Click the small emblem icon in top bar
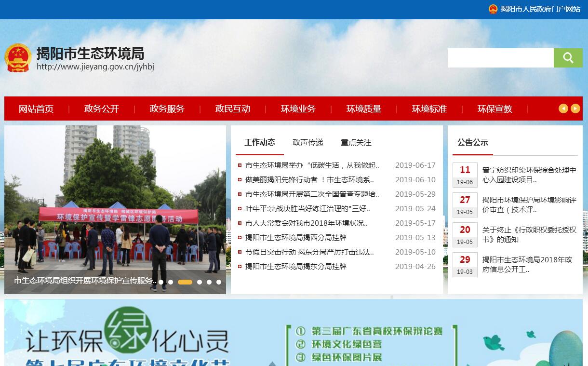Viewport: 588px width, 366px height. point(493,9)
